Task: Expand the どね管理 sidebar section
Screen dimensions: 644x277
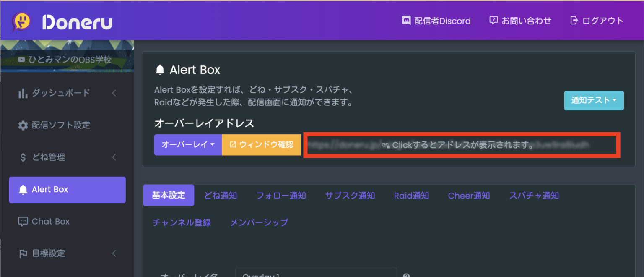Action: click(114, 157)
